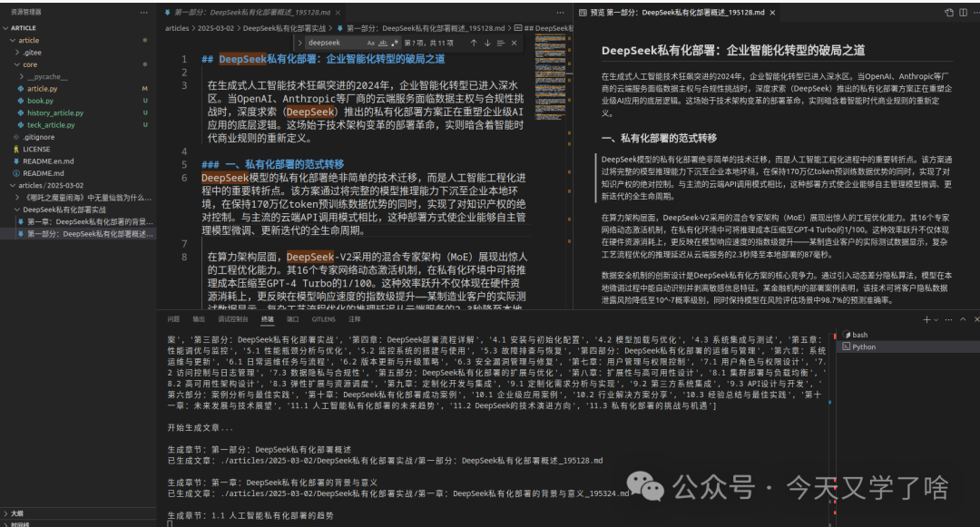Image resolution: width=980 pixels, height=527 pixels.
Task: Switch to the GITLENS panel tab
Action: [324, 319]
